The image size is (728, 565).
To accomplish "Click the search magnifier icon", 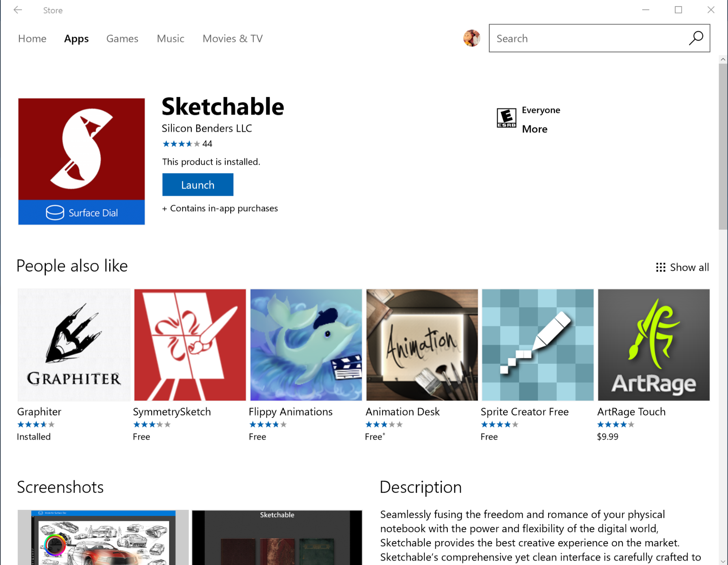I will (x=696, y=38).
